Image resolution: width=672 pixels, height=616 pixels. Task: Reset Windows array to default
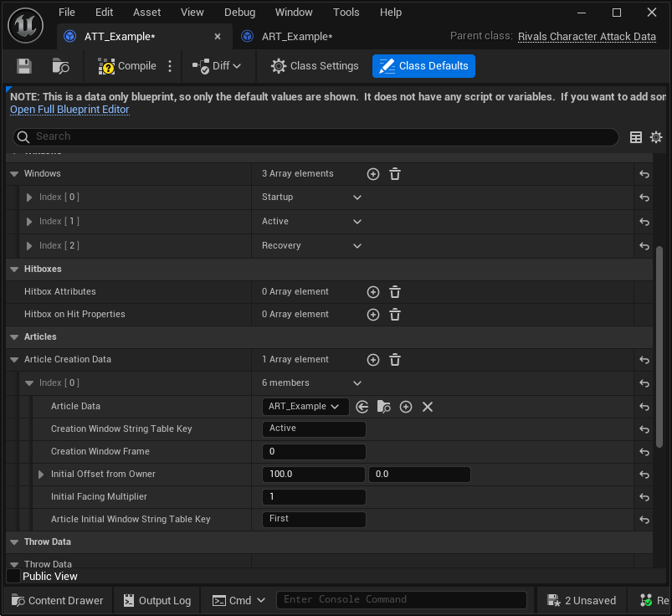coord(644,174)
